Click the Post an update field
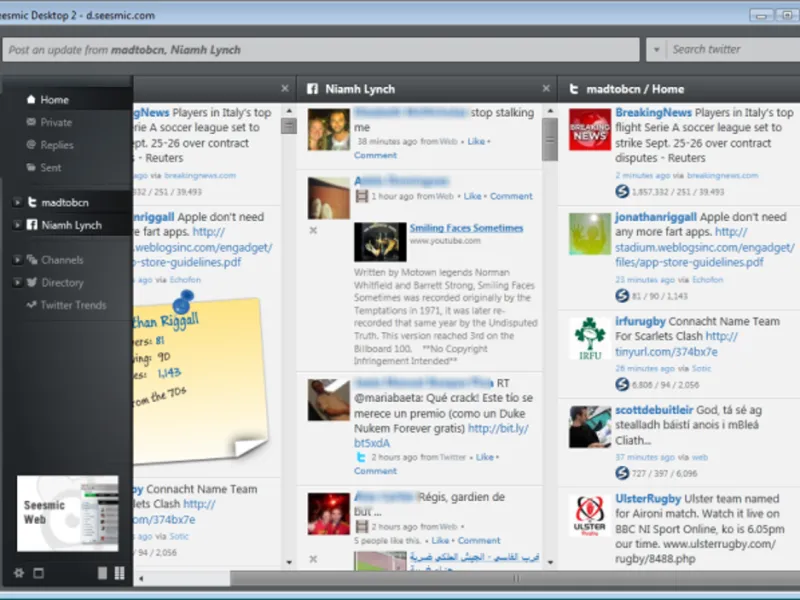The height and width of the screenshot is (600, 800). click(x=321, y=50)
